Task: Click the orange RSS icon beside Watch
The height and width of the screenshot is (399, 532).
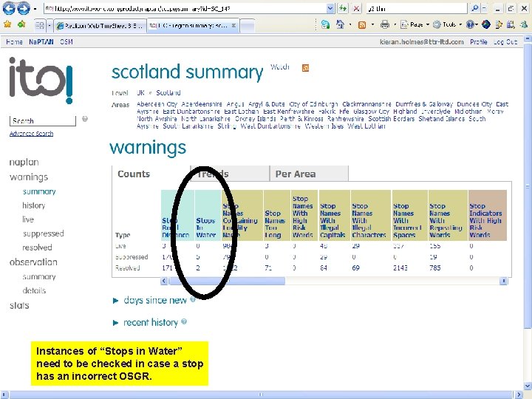Action: (305, 68)
